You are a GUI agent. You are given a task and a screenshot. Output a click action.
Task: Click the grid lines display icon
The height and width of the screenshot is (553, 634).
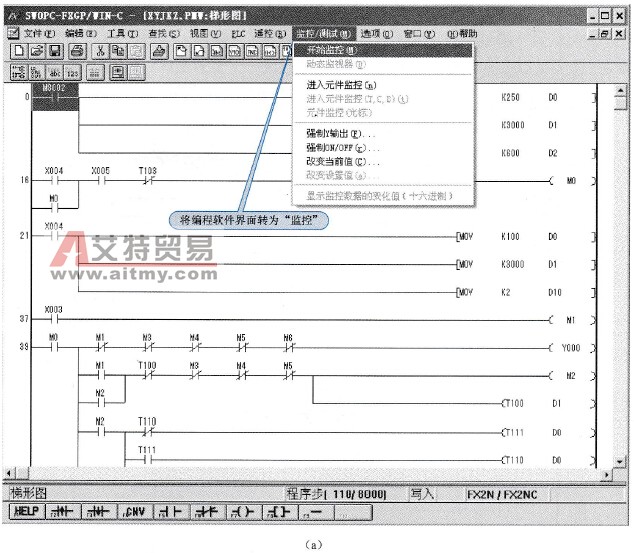(95, 73)
